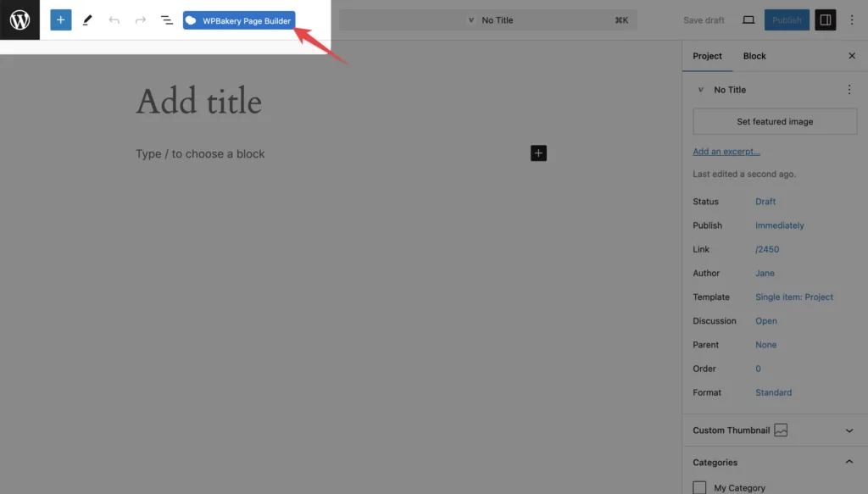The height and width of the screenshot is (494, 868).
Task: Click Save draft
Action: click(x=704, y=20)
